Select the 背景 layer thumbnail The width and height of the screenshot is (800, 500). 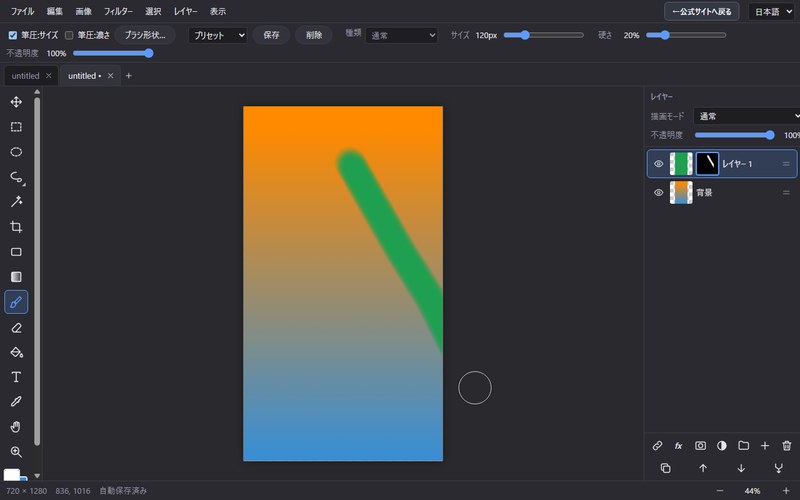pyautogui.click(x=681, y=192)
